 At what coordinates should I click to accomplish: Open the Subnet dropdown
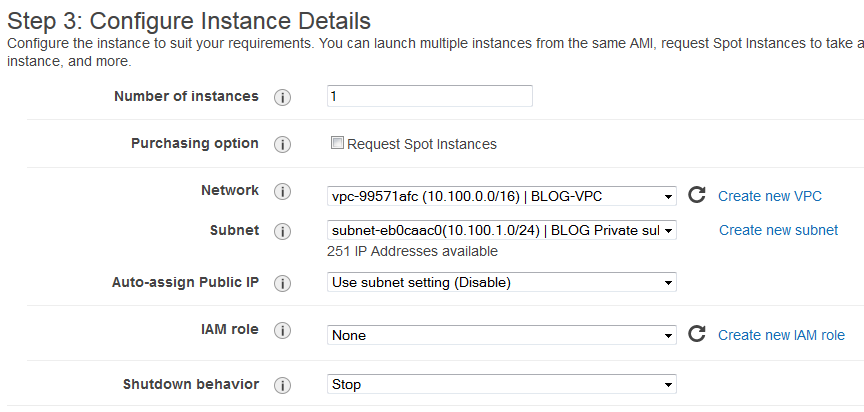[x=501, y=230]
